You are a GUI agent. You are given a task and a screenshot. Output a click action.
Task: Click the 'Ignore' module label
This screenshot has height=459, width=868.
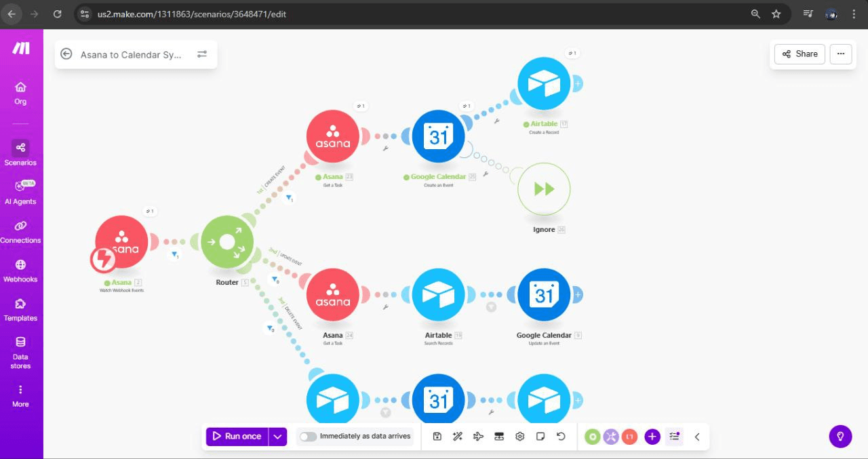pyautogui.click(x=544, y=230)
